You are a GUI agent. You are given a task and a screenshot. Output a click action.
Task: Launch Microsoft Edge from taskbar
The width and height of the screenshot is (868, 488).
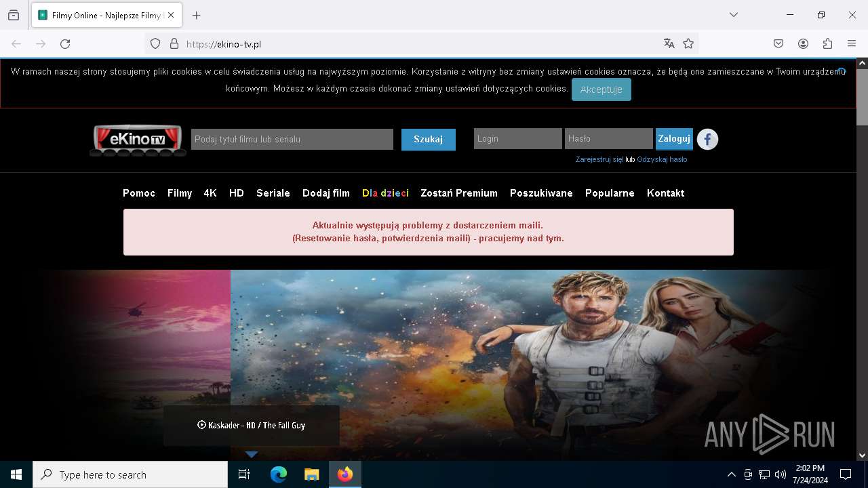(x=279, y=474)
